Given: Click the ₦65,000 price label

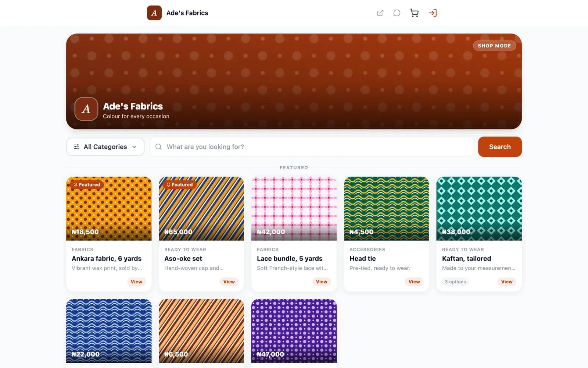Looking at the screenshot, I should click(x=178, y=232).
